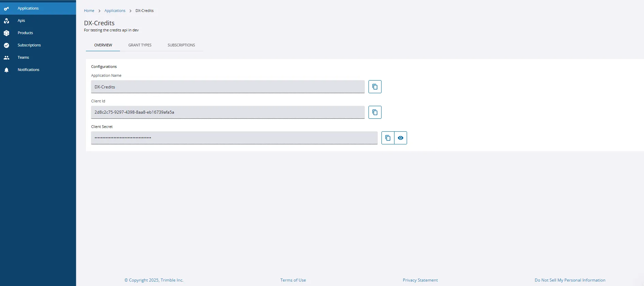Click the Subscriptions checkmark icon in sidebar
The width and height of the screenshot is (644, 286).
click(x=6, y=45)
